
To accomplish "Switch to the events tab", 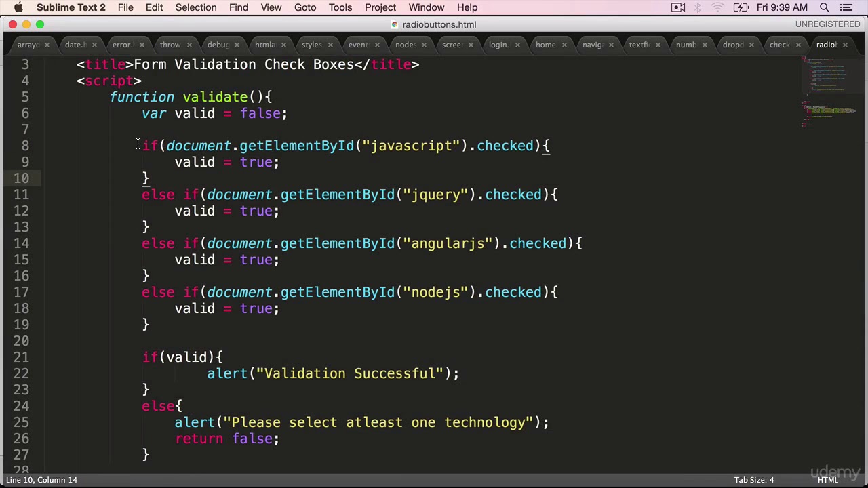I will click(358, 45).
